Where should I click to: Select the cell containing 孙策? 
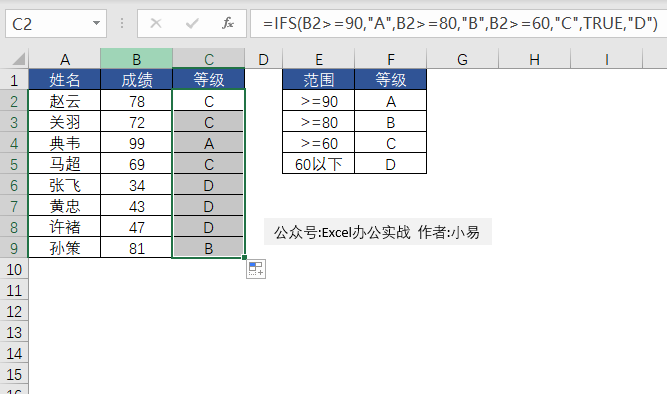coord(65,248)
